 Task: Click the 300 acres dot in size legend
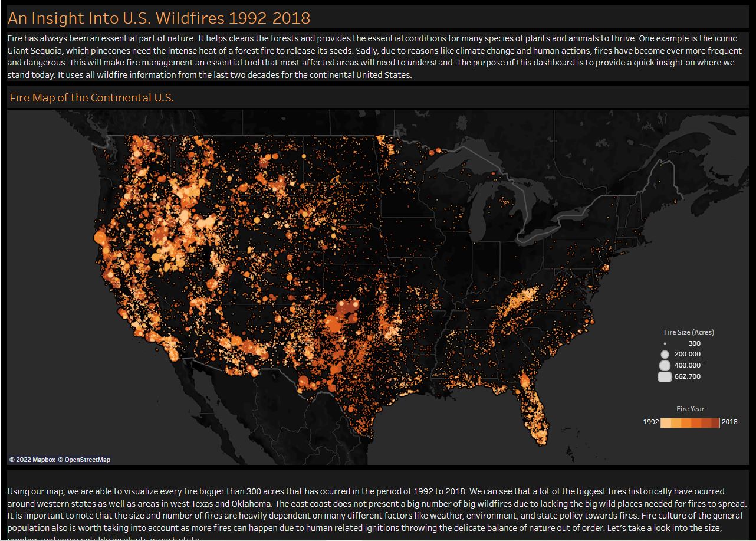(665, 343)
